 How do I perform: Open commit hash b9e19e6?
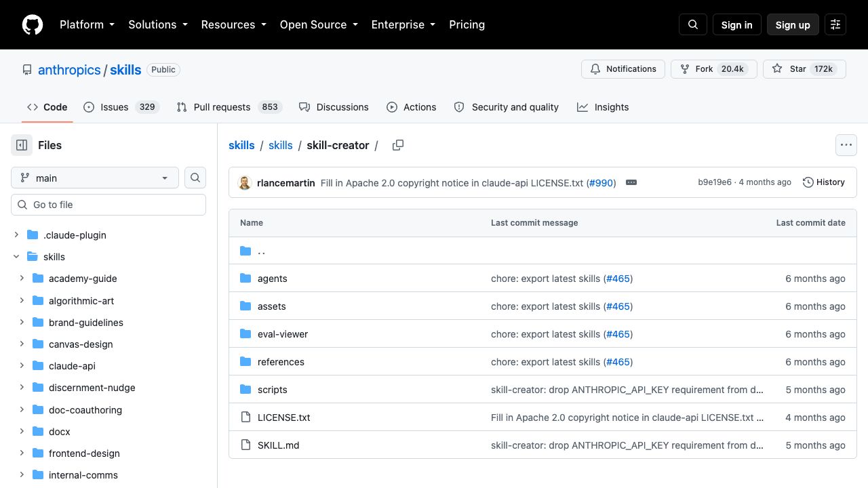point(715,182)
